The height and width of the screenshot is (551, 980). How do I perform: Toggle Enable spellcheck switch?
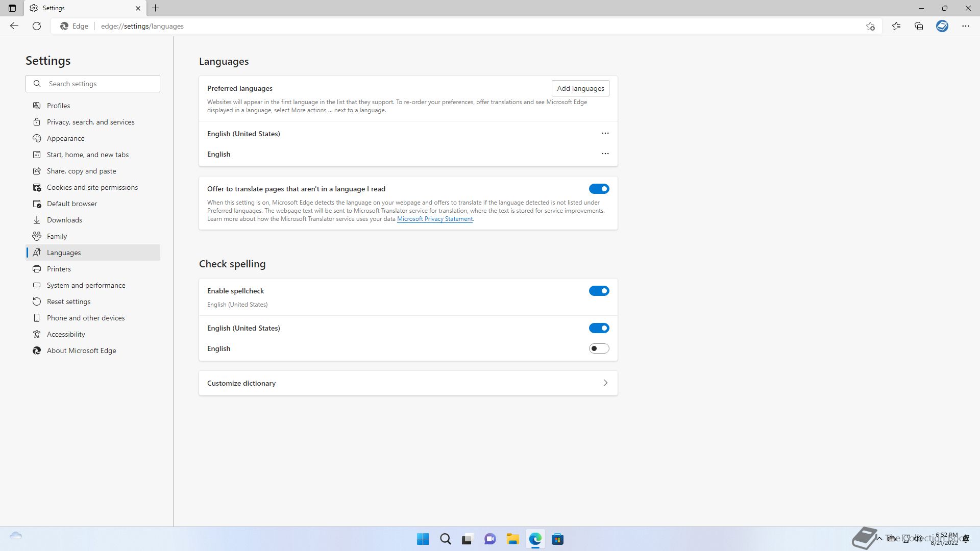(x=599, y=291)
